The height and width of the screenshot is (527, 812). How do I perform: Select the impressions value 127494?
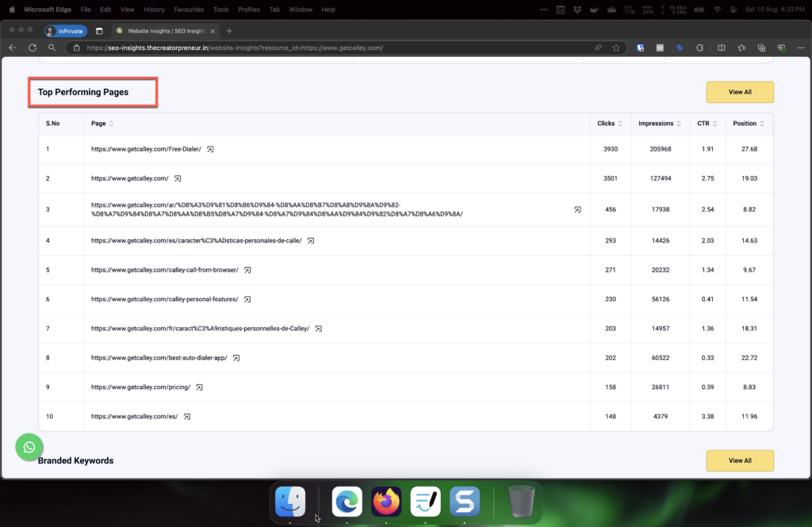tap(661, 178)
